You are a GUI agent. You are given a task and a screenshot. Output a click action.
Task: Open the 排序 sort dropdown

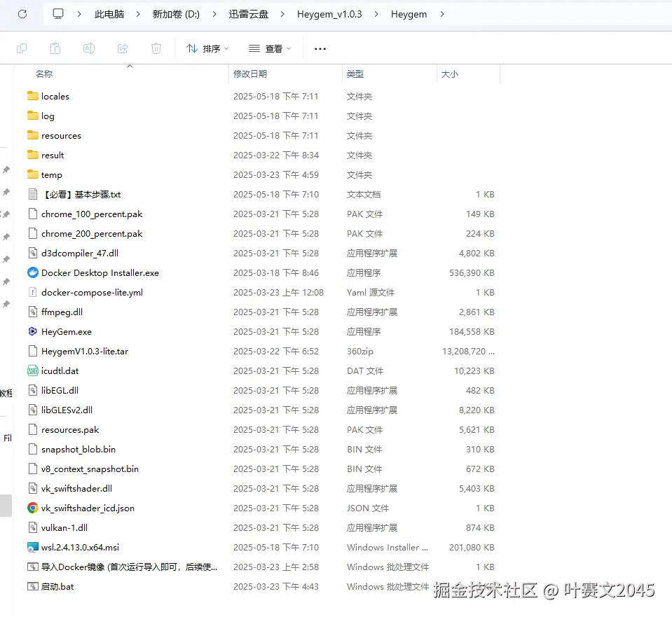(x=207, y=49)
